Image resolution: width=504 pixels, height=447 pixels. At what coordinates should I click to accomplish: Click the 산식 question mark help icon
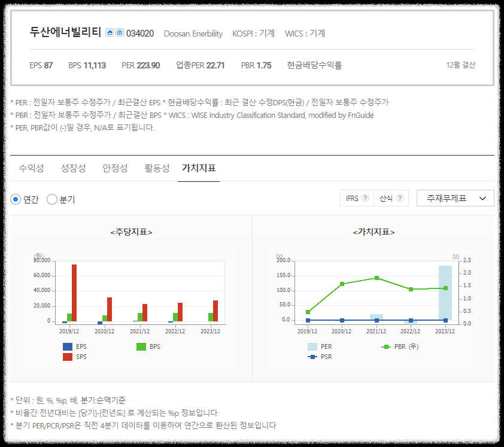[400, 198]
